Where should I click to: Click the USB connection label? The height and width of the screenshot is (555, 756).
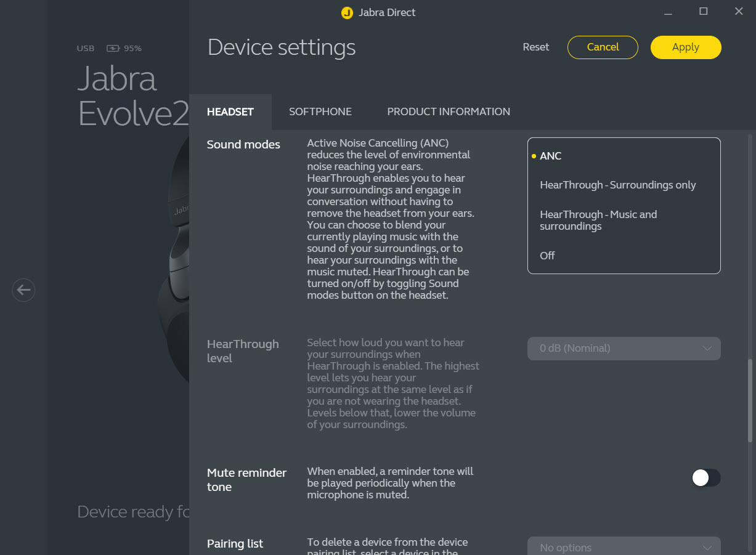(86, 48)
